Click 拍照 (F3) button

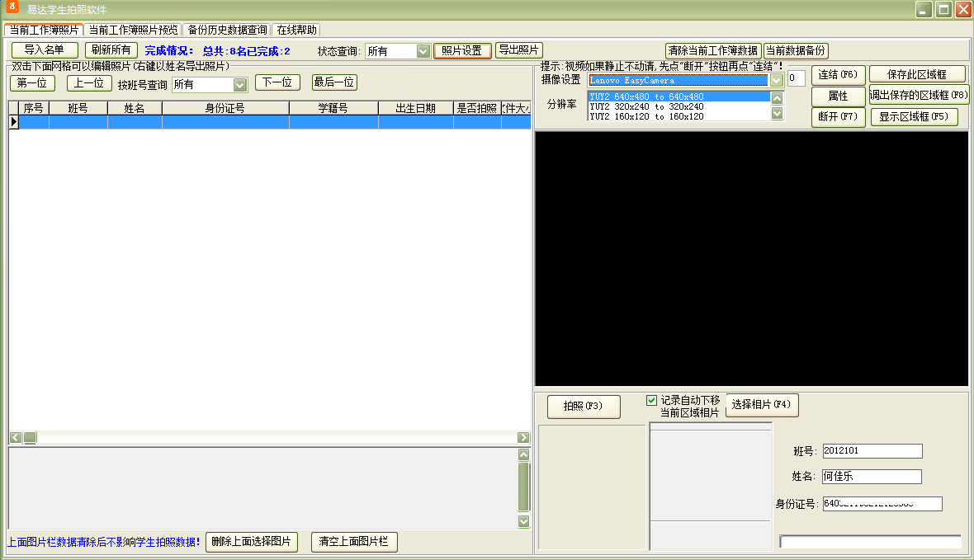coord(584,407)
